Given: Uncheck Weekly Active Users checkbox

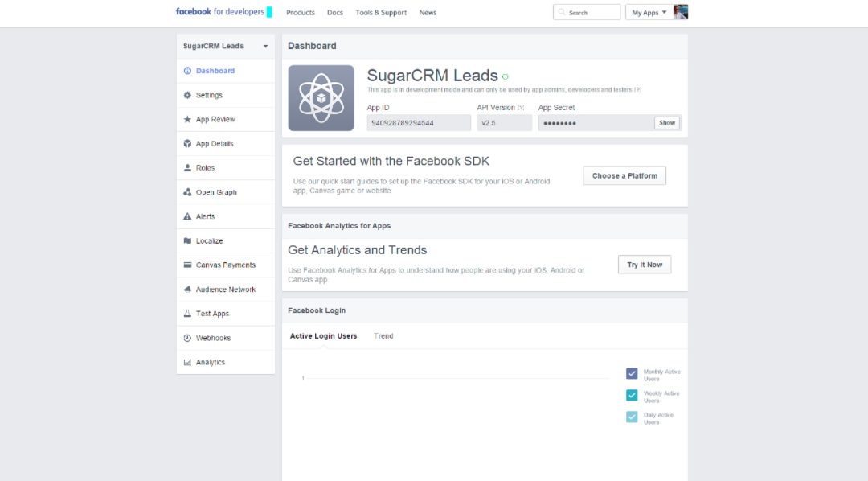Looking at the screenshot, I should (x=632, y=395).
